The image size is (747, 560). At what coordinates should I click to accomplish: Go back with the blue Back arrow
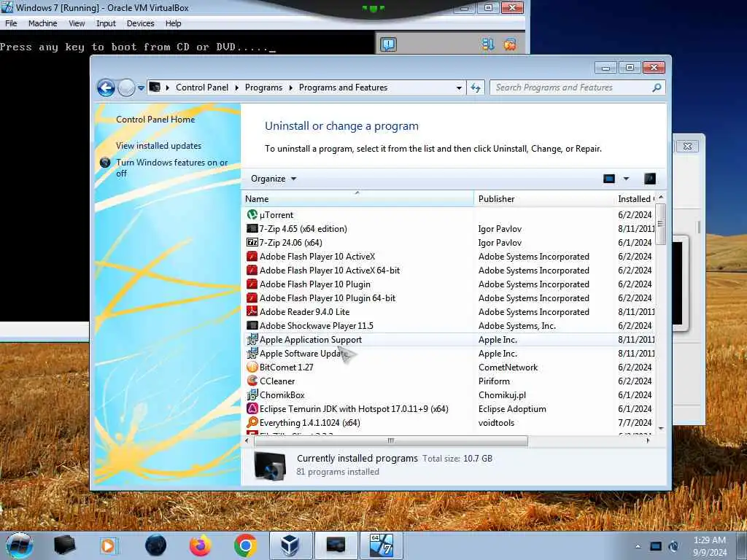click(x=106, y=87)
